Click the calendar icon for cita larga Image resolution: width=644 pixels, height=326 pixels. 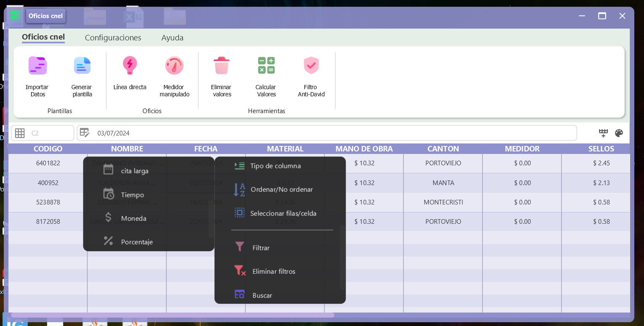tap(108, 170)
